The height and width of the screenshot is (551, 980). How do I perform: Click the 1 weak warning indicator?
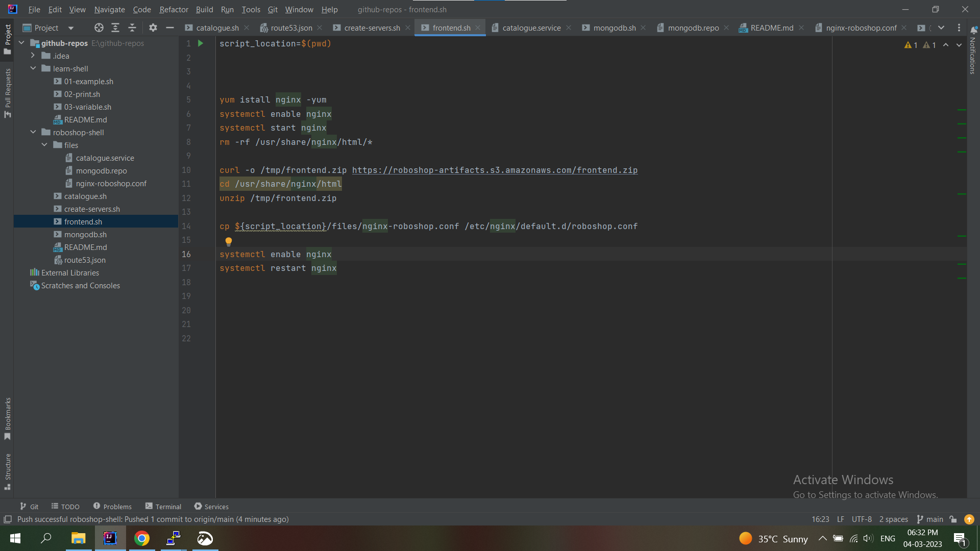coord(929,45)
